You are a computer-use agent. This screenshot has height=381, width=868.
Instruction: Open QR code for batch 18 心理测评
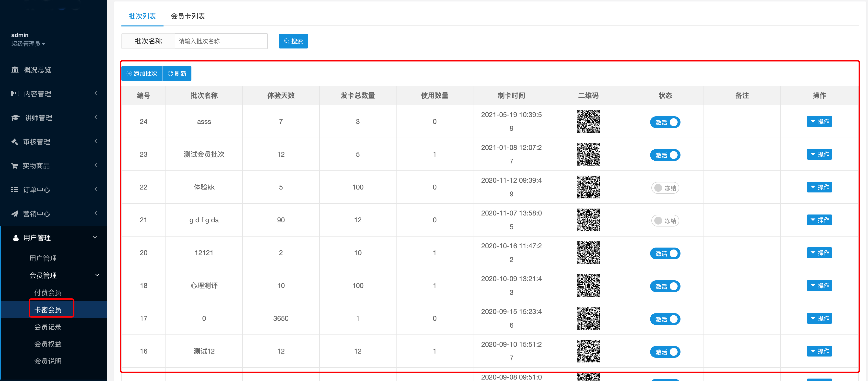588,285
